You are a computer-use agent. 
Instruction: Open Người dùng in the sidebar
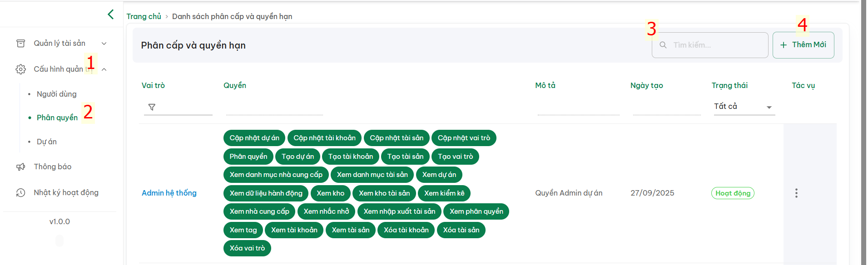pyautogui.click(x=57, y=94)
